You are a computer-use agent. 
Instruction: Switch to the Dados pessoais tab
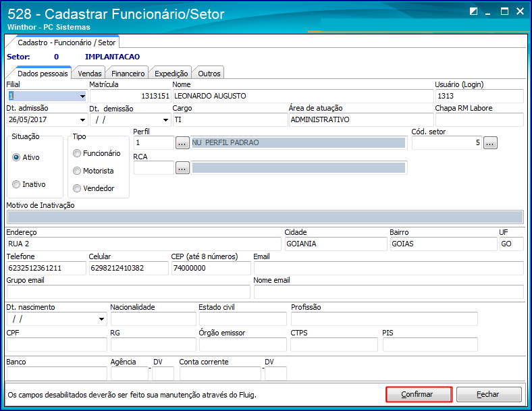pyautogui.click(x=43, y=74)
